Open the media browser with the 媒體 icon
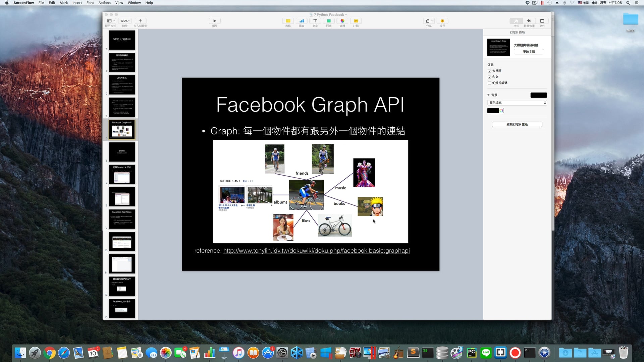644x362 pixels. (x=342, y=21)
